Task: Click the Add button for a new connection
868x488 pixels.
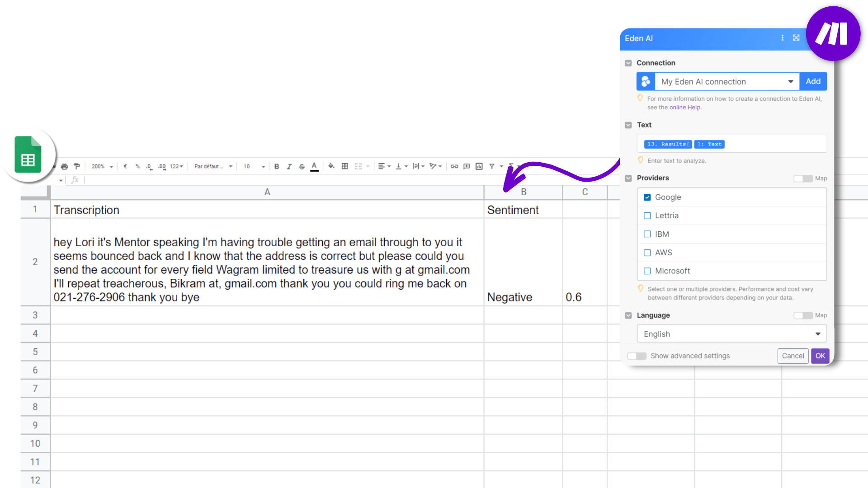Action: [x=813, y=81]
